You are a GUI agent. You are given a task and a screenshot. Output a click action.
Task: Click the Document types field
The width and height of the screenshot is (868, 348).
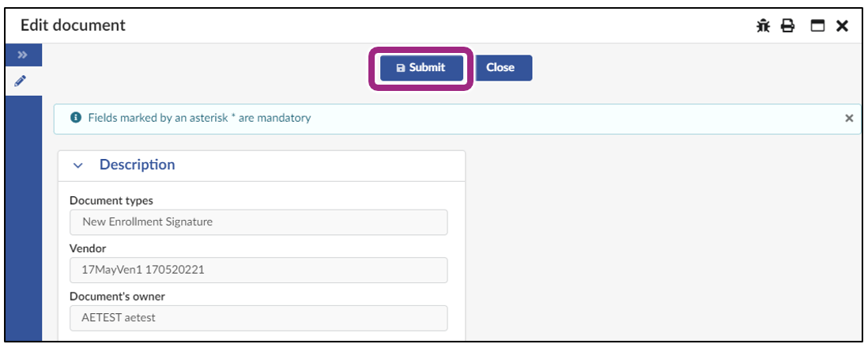[259, 222]
